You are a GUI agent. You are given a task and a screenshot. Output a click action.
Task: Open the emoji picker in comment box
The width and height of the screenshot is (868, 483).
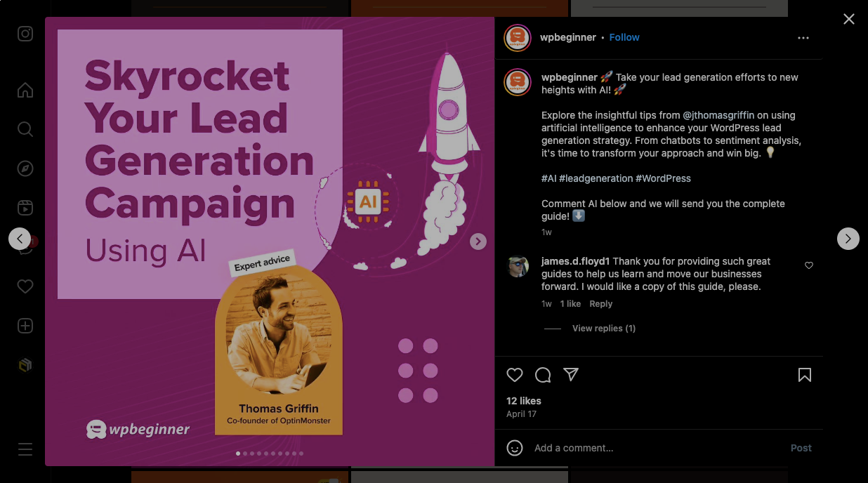click(x=515, y=448)
